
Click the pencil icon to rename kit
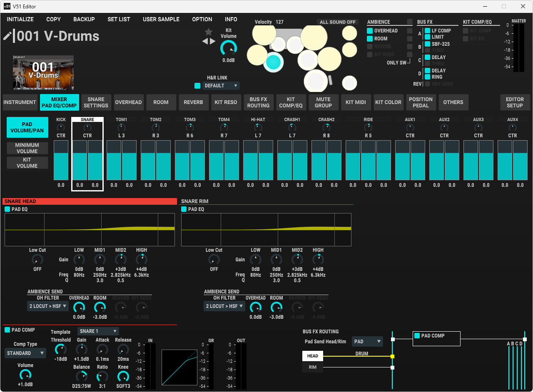(7, 36)
